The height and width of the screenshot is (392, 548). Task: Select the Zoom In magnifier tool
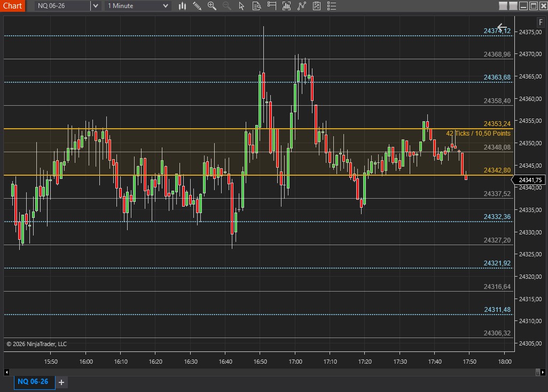tap(212, 6)
